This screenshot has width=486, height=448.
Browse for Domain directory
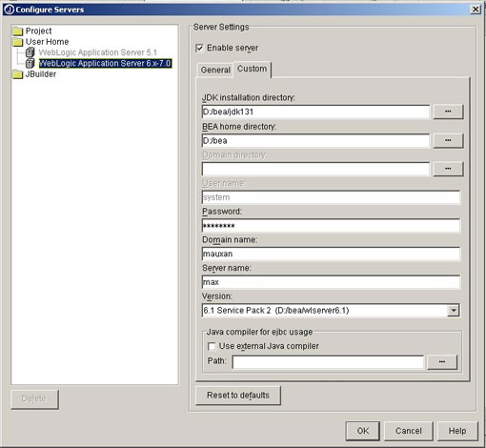448,169
